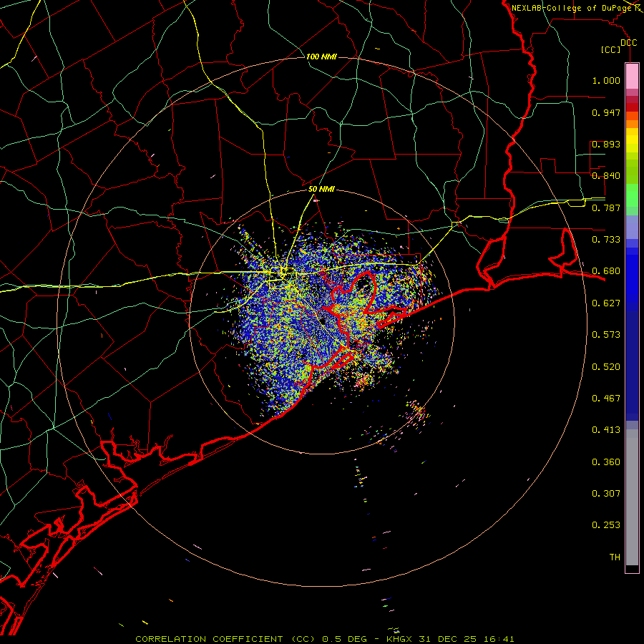Select the 0.573 scale value
This screenshot has width=644, height=644.
tap(606, 335)
